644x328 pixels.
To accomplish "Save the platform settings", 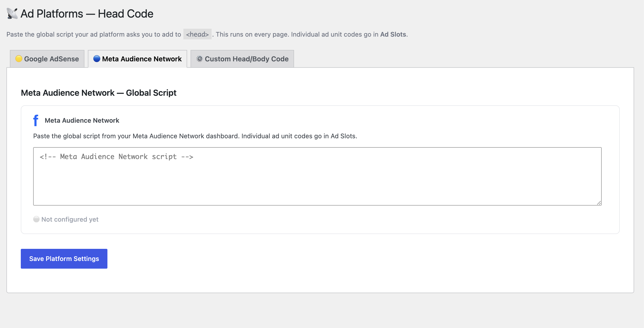I will click(64, 258).
